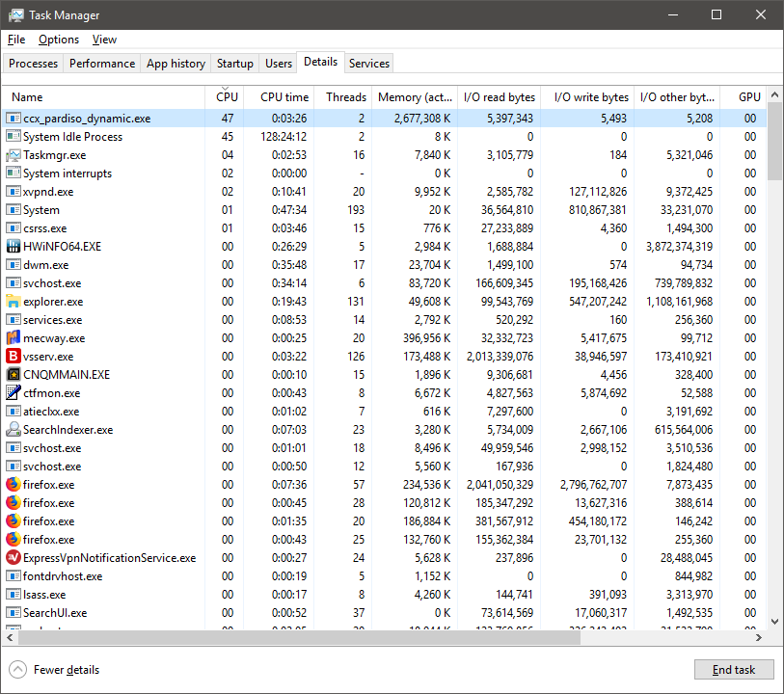This screenshot has height=694, width=784.
Task: Select the svchost.exe row with 18 threads
Action: [x=384, y=448]
